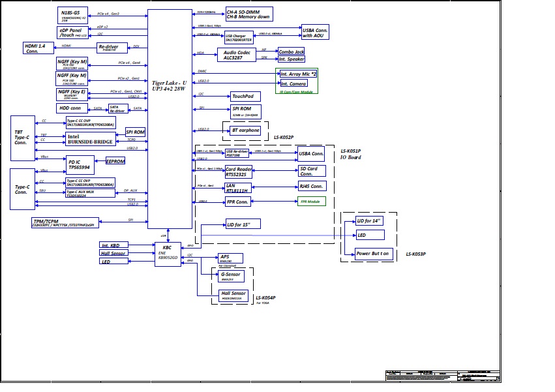Select the SPI ROM block beside Burnside-Bridge

point(135,132)
